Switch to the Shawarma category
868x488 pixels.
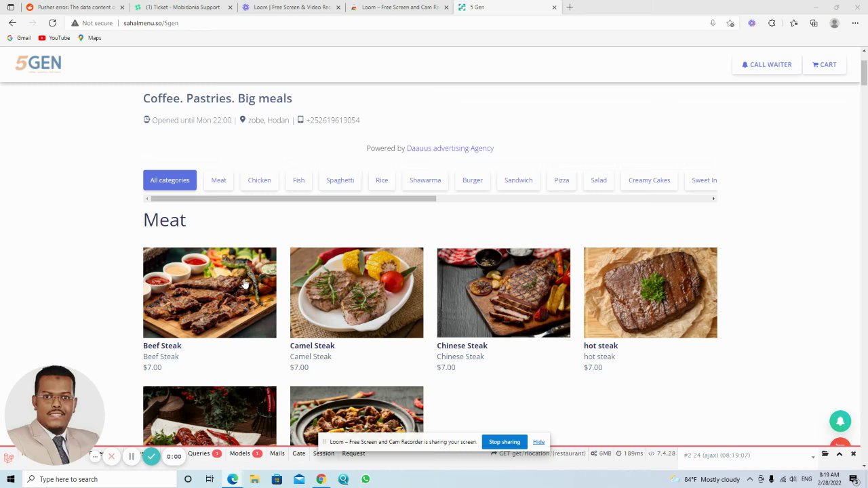tap(425, 180)
